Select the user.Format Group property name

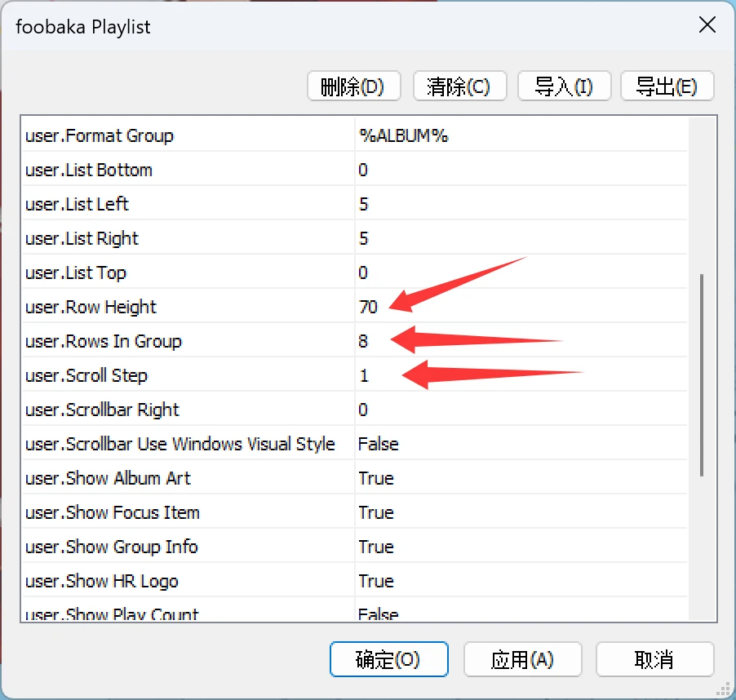coord(100,135)
